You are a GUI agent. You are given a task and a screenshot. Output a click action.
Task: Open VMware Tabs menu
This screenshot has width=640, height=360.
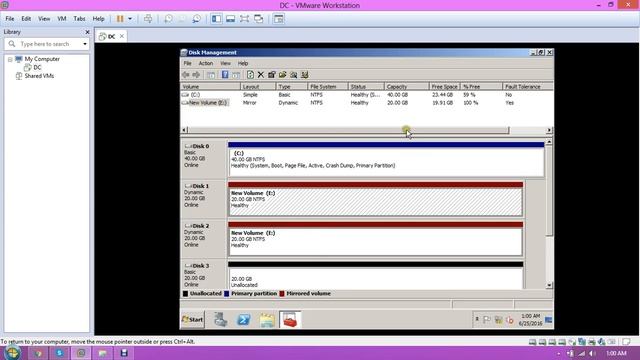79,19
